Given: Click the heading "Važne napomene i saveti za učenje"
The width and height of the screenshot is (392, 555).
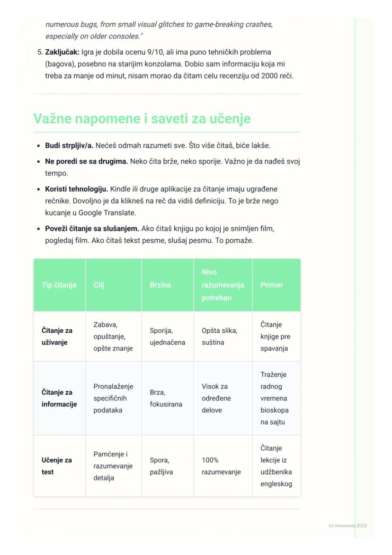Looking at the screenshot, I should point(142,118).
